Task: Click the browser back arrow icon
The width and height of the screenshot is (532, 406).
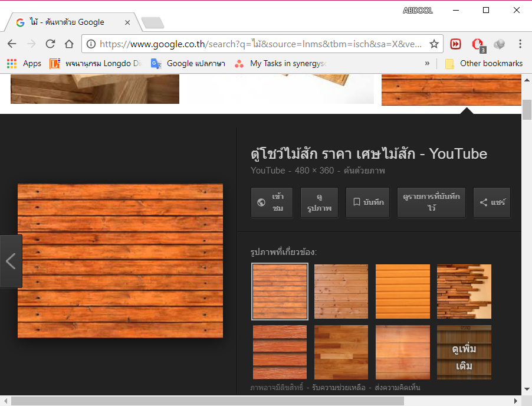Action: (12, 44)
